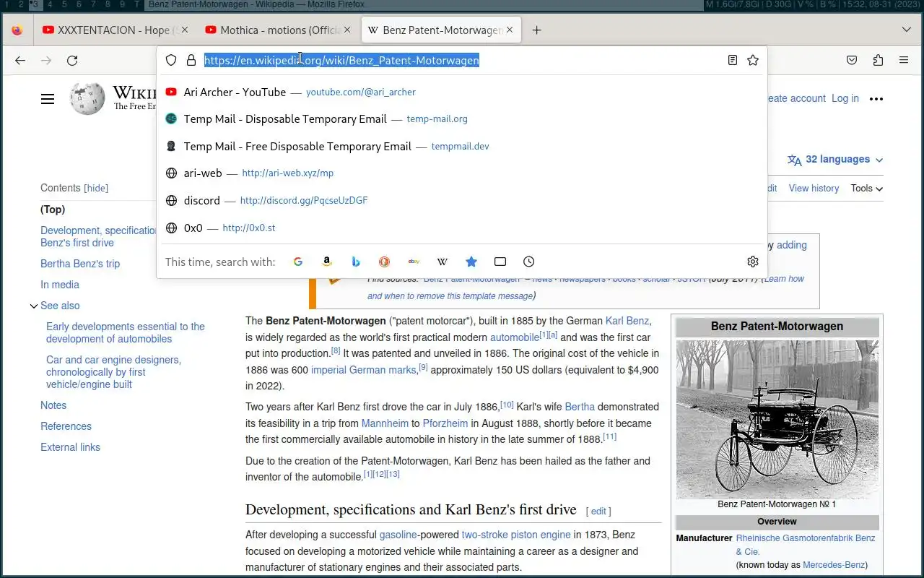Open the two-stroke piston engine link
Screen dimensions: 924x578
[x=516, y=535]
